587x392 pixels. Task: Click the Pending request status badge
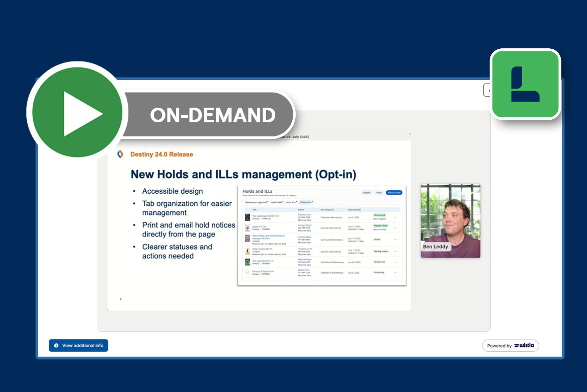point(381,251)
